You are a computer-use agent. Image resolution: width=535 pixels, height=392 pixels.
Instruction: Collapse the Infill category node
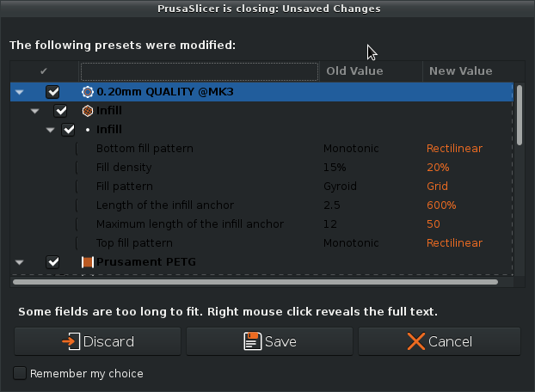point(34,111)
